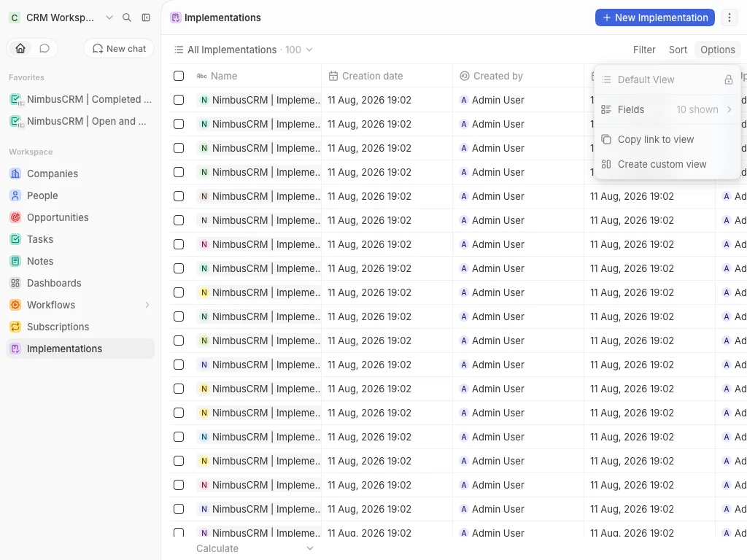Click the list icon beside All Implementations
The image size is (747, 560).
[x=179, y=50]
